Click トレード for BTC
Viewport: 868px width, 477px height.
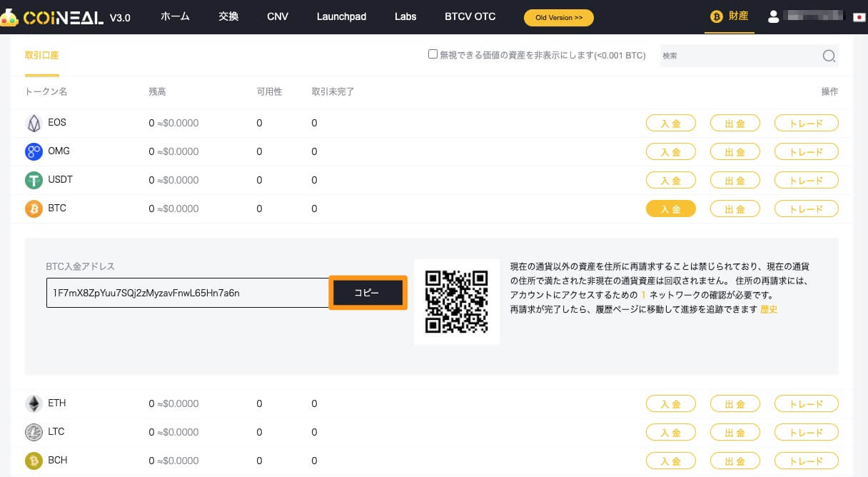coord(807,209)
